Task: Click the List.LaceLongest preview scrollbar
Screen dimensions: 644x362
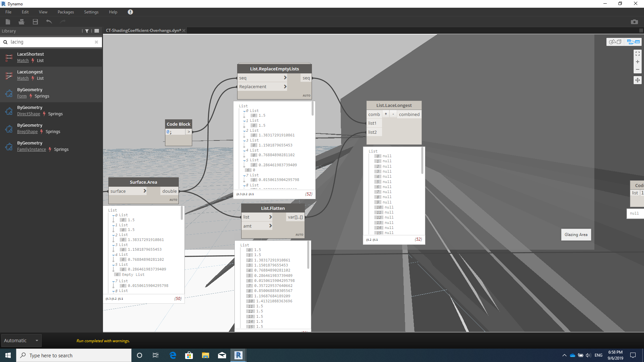Action: tap(422, 161)
